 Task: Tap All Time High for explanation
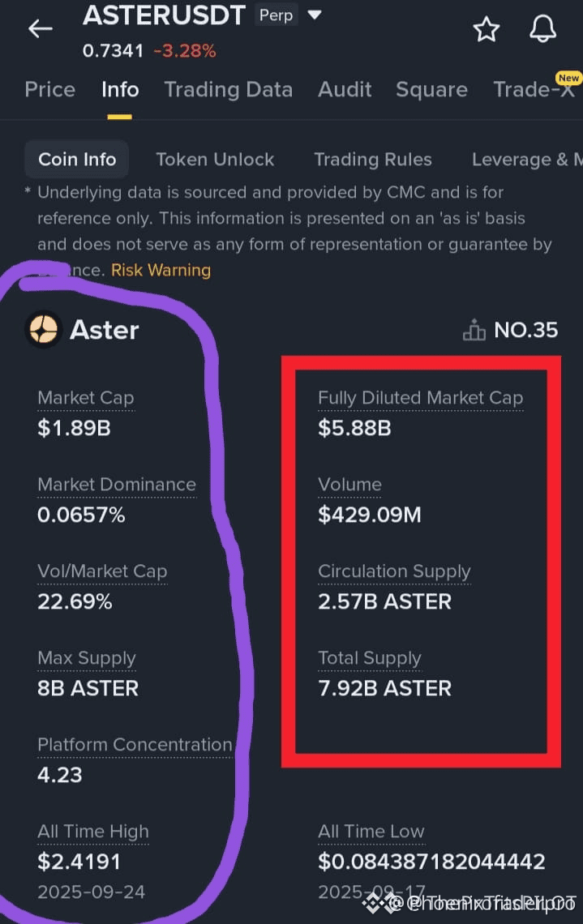(x=92, y=831)
